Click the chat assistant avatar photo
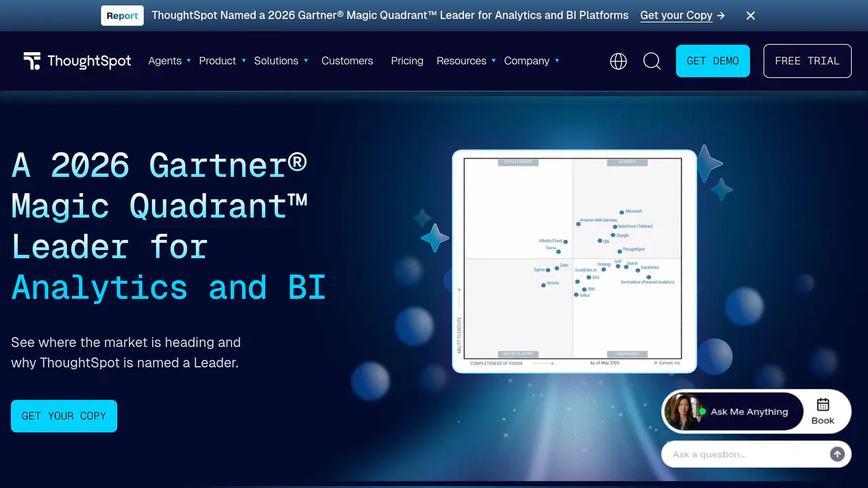This screenshot has height=488, width=868. coord(682,411)
